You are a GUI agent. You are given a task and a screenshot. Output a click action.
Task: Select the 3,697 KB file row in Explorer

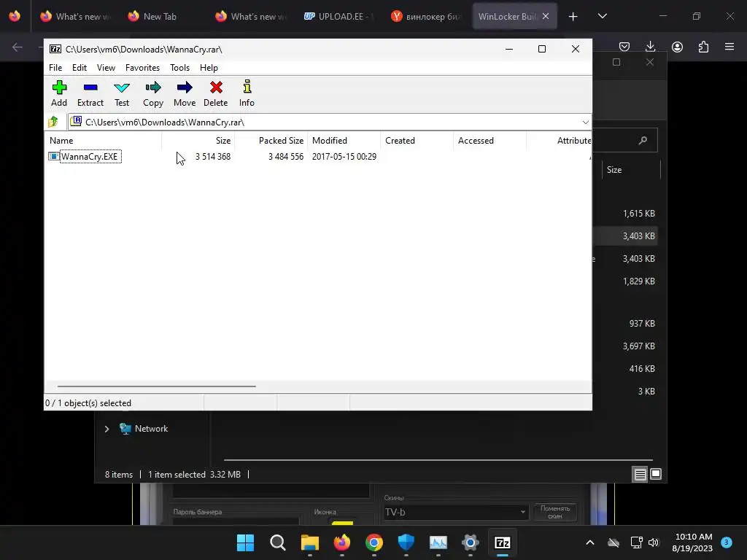[x=625, y=346]
